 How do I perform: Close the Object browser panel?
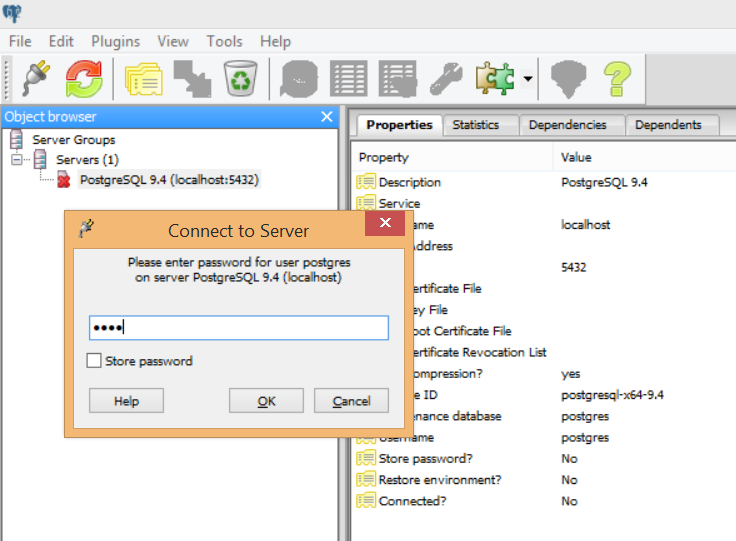[x=327, y=116]
